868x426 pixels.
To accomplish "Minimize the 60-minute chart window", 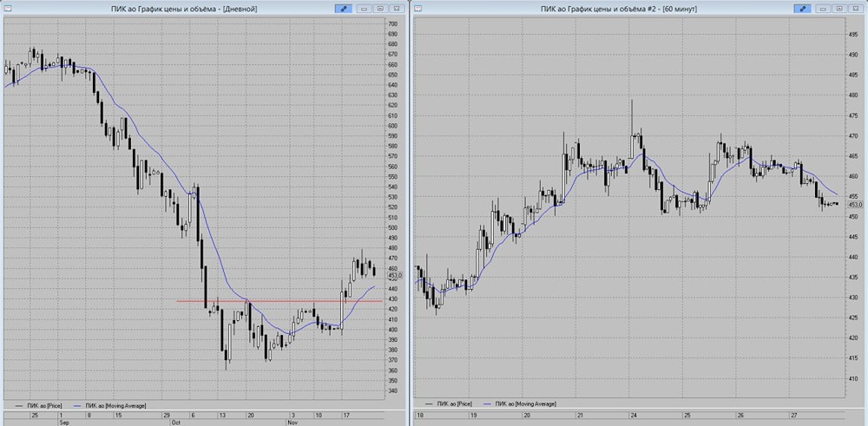I will tap(824, 9).
